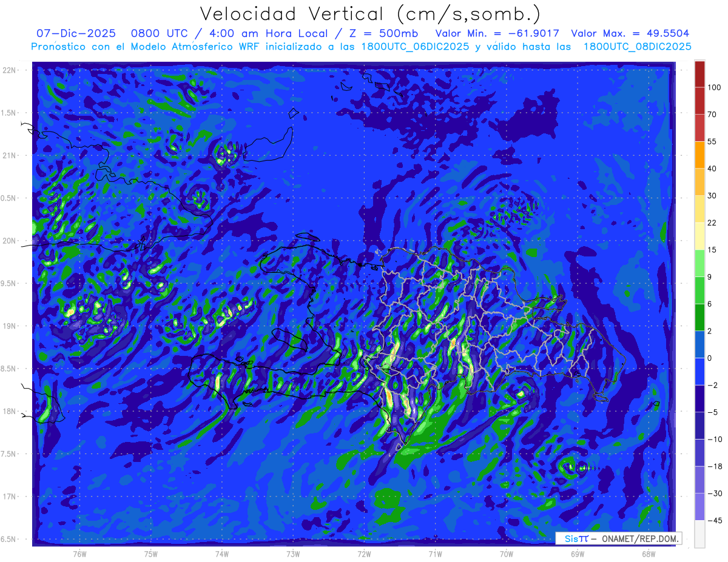This screenshot has height=562, width=728.
Task: Click longitude axis label "68W"
Action: [x=648, y=554]
